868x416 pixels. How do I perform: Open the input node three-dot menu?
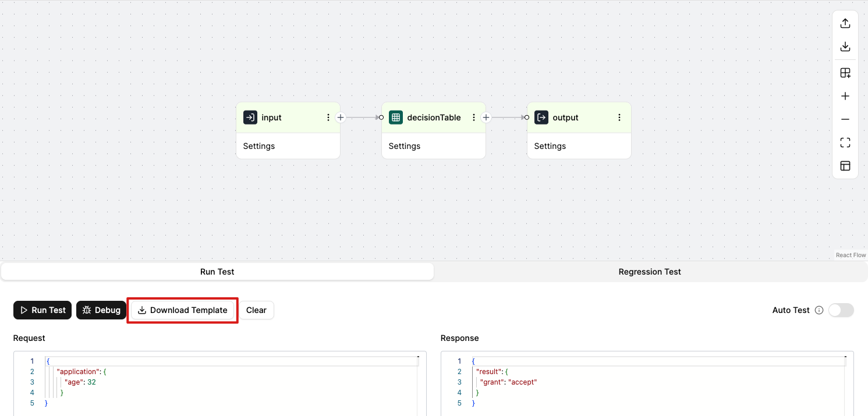coord(328,118)
